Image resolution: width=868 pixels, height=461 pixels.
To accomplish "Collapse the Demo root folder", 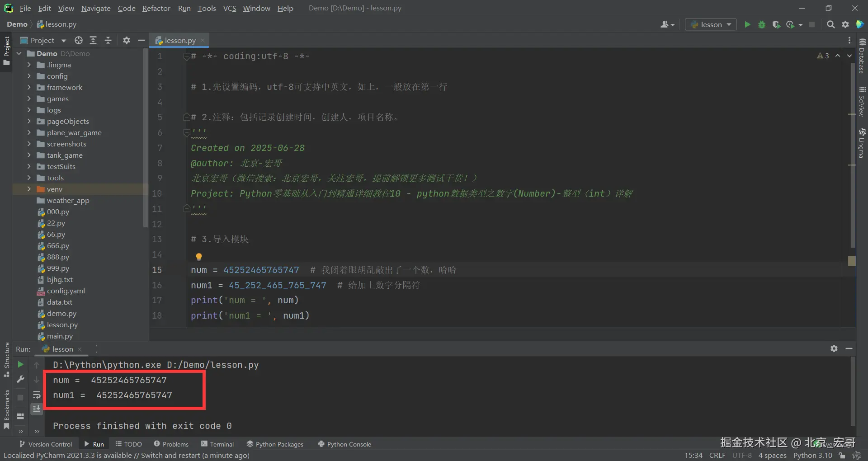I will 19,53.
